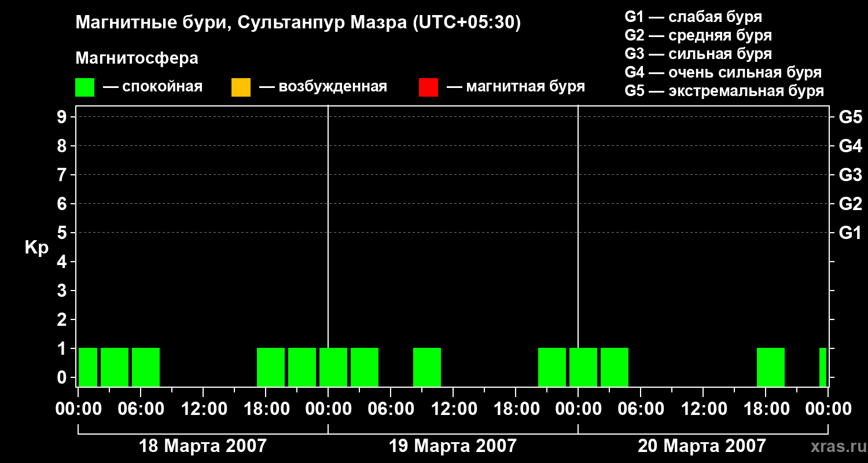Click the green bar above 18:00 on 20 March
Viewport: 868px width, 463px height.
(771, 367)
